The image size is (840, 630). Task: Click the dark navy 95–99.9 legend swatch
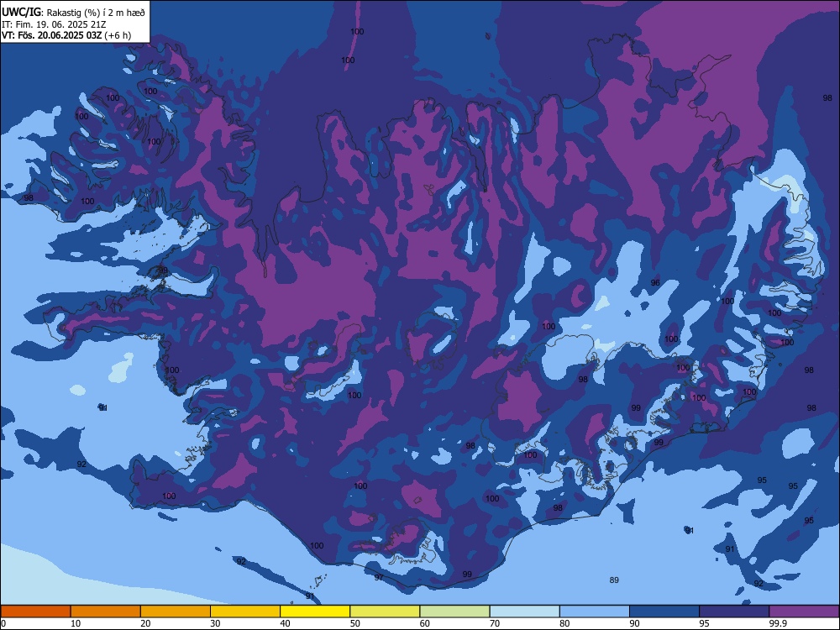(734, 612)
